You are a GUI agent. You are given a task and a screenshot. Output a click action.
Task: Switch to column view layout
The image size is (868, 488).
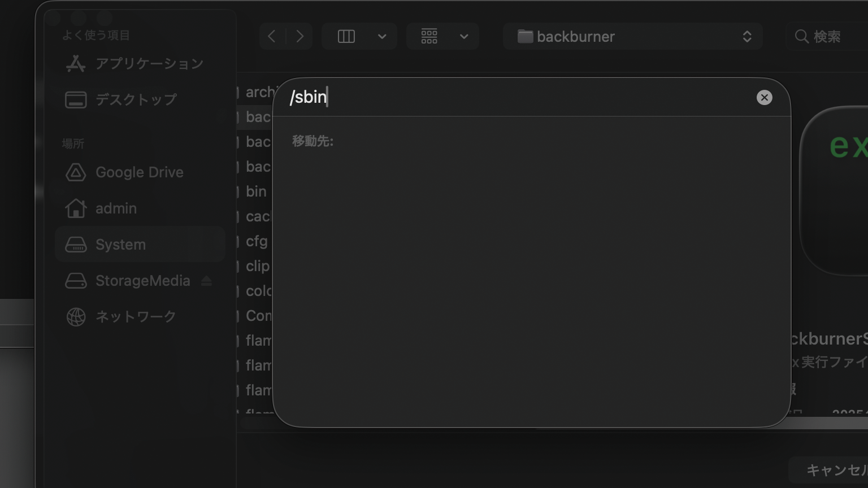[346, 37]
